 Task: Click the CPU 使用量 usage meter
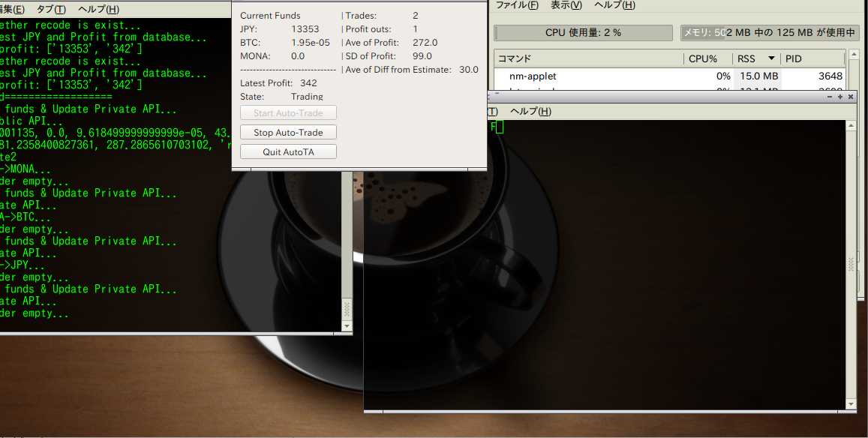[x=581, y=32]
